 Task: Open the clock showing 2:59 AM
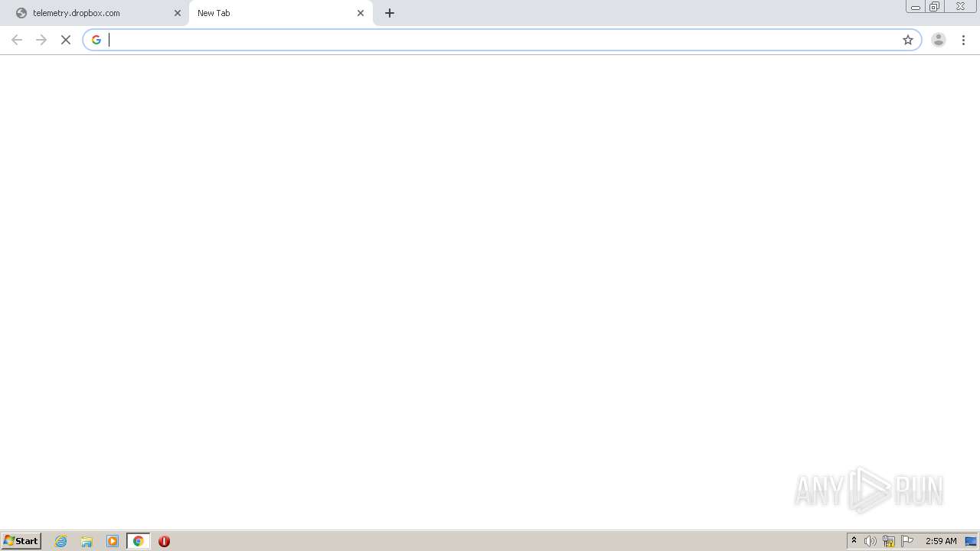tap(941, 541)
